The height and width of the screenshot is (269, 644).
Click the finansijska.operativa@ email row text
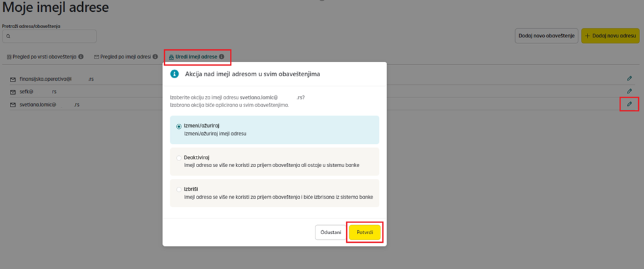57,78
